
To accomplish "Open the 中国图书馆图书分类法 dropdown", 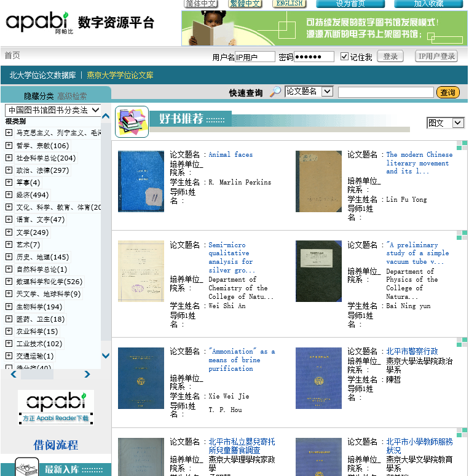I will (x=53, y=110).
